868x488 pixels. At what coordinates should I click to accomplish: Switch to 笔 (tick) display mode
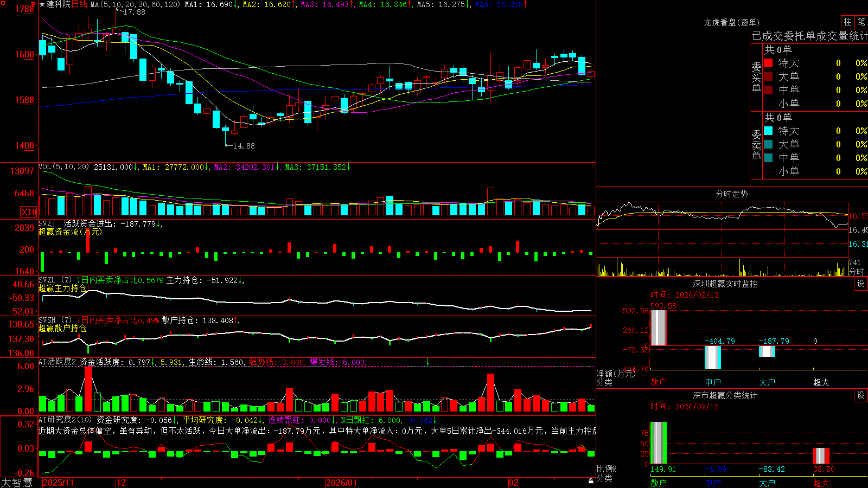[x=861, y=22]
